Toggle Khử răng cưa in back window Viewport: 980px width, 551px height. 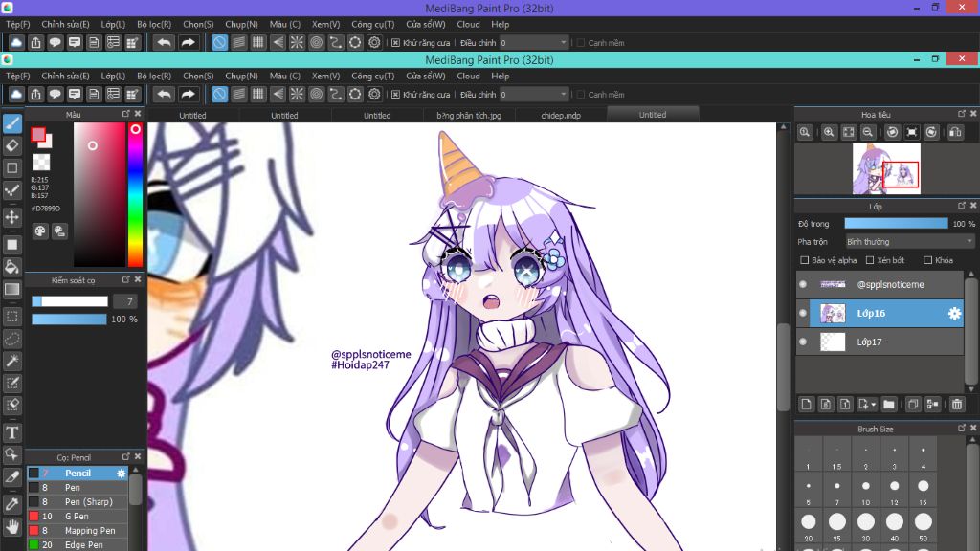click(x=395, y=42)
